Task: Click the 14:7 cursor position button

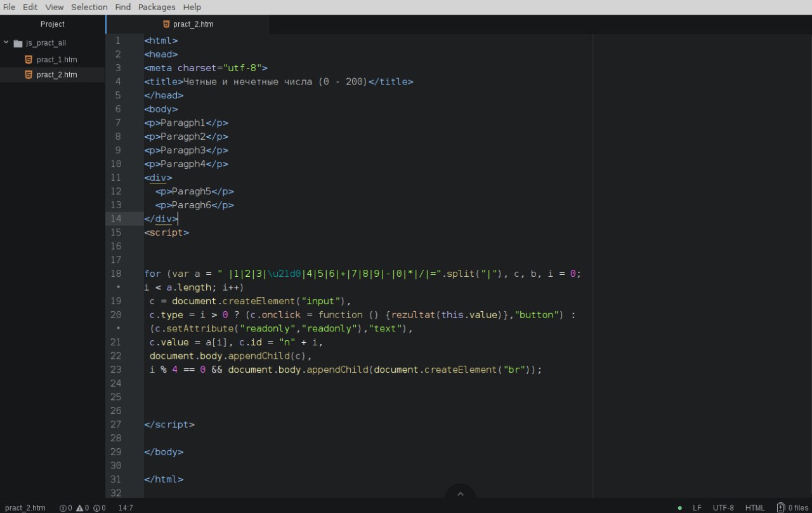Action: (126, 508)
